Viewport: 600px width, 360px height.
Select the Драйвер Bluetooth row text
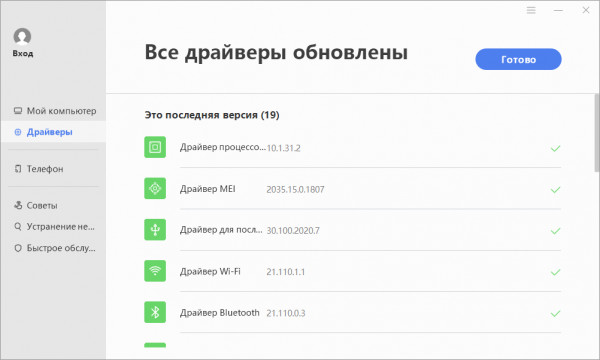pyautogui.click(x=220, y=313)
